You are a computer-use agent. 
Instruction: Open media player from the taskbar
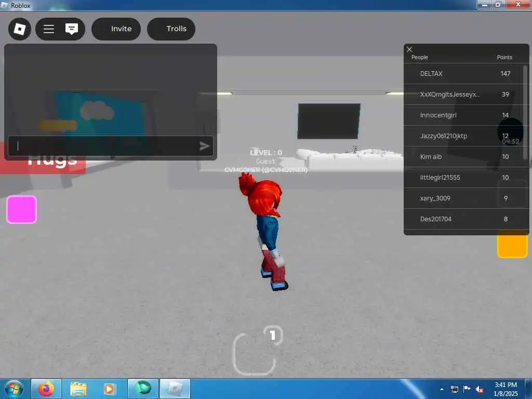(x=110, y=389)
